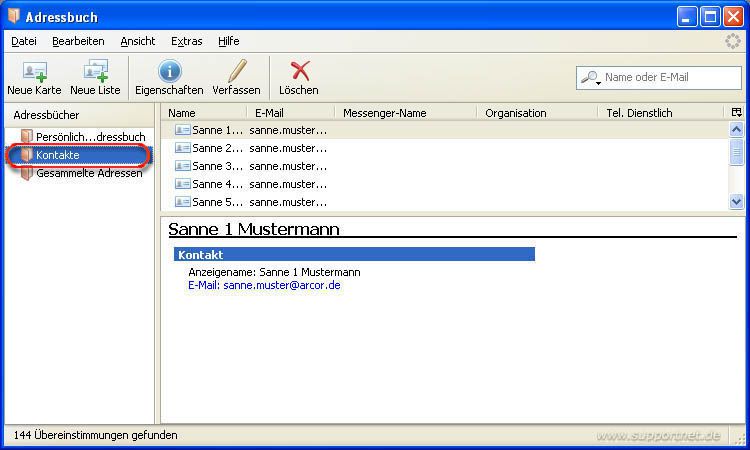The image size is (750, 450).
Task: Click the Adressbuch title bar icon
Action: [x=14, y=16]
